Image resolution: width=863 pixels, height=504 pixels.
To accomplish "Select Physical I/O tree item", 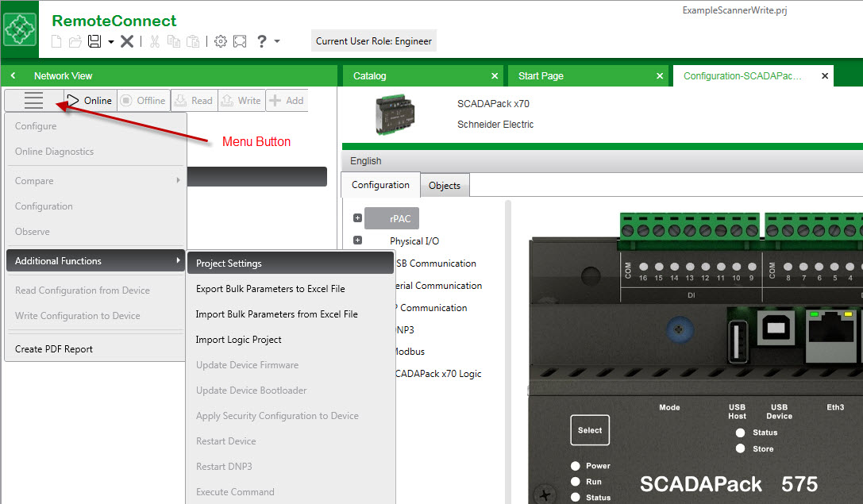I will pos(414,241).
